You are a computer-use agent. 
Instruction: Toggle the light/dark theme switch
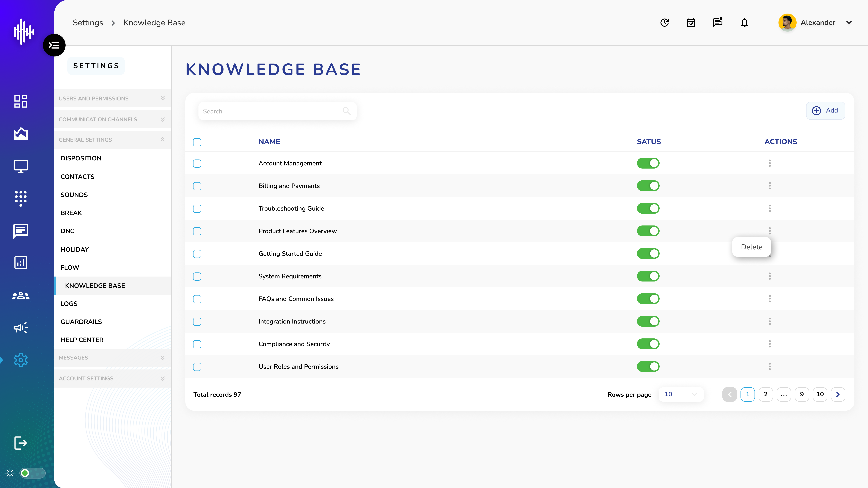(x=32, y=473)
